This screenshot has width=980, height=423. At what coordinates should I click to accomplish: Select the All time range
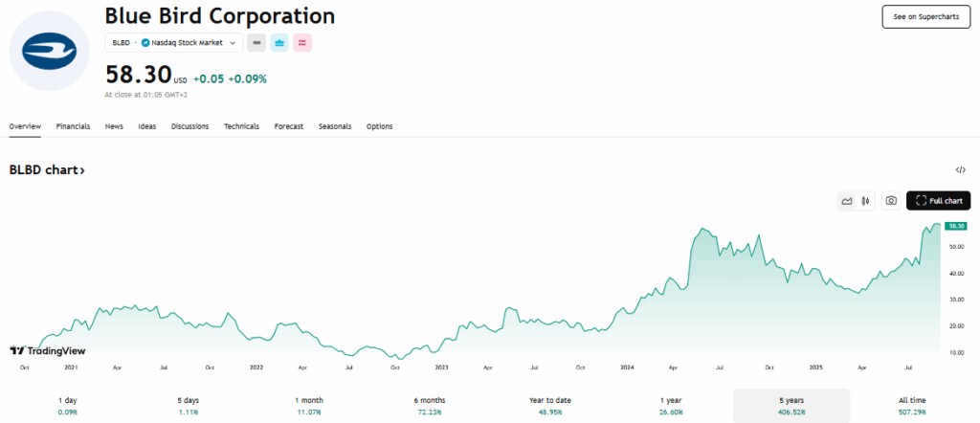coord(912,406)
